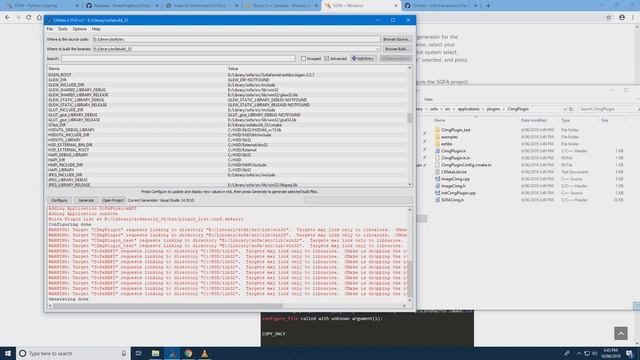Select the GLEW_DIR cache entry
This screenshot has height=360, width=640.
(57, 80)
